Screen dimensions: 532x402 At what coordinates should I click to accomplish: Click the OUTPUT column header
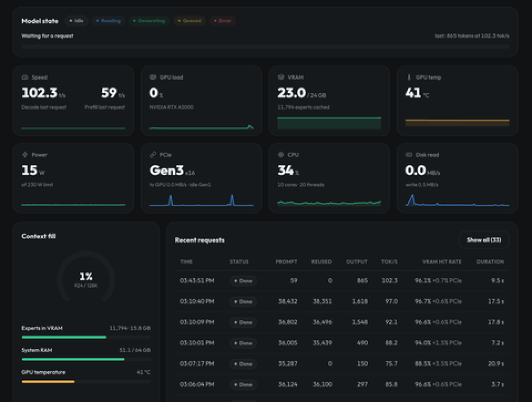pos(357,262)
